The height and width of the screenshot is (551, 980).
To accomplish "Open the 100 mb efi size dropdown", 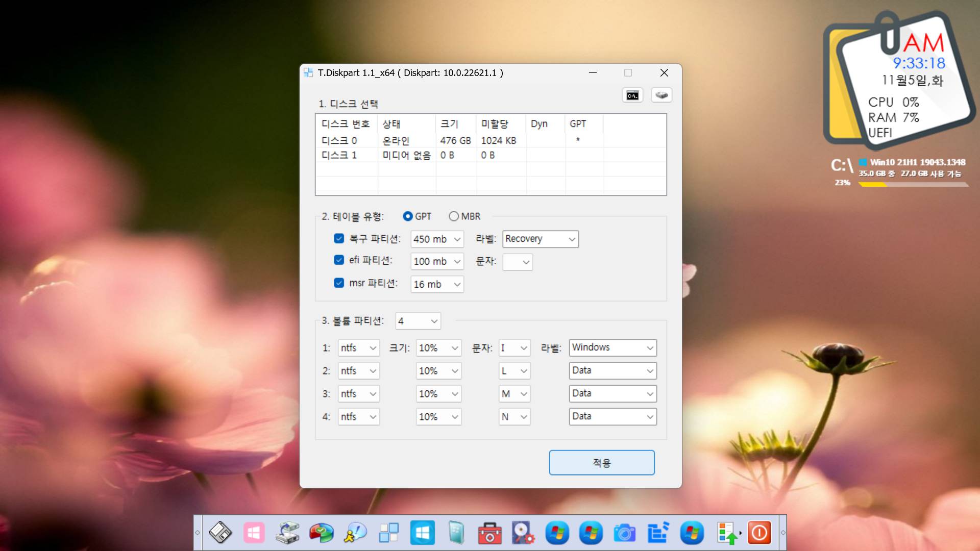I will pyautogui.click(x=437, y=261).
